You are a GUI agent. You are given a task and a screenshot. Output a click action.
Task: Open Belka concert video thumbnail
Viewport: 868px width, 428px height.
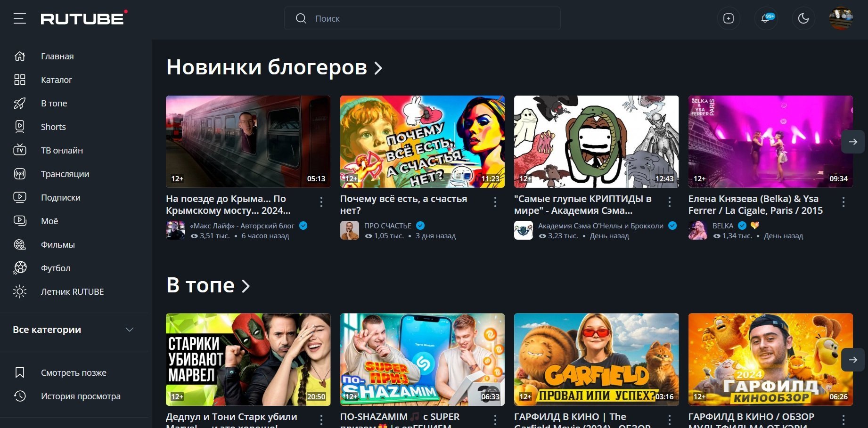tap(770, 142)
